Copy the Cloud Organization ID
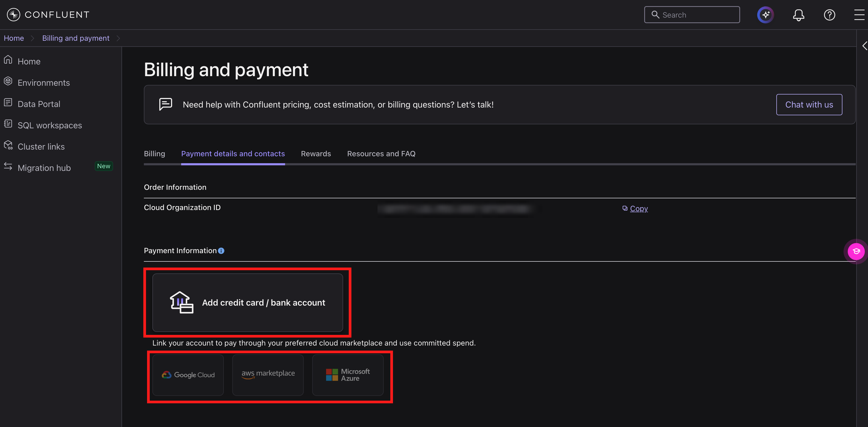 (x=639, y=208)
